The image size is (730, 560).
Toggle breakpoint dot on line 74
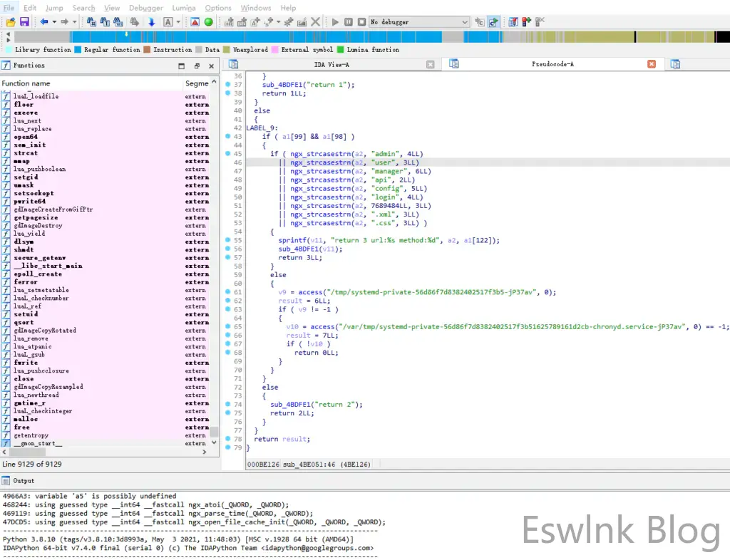coord(228,405)
